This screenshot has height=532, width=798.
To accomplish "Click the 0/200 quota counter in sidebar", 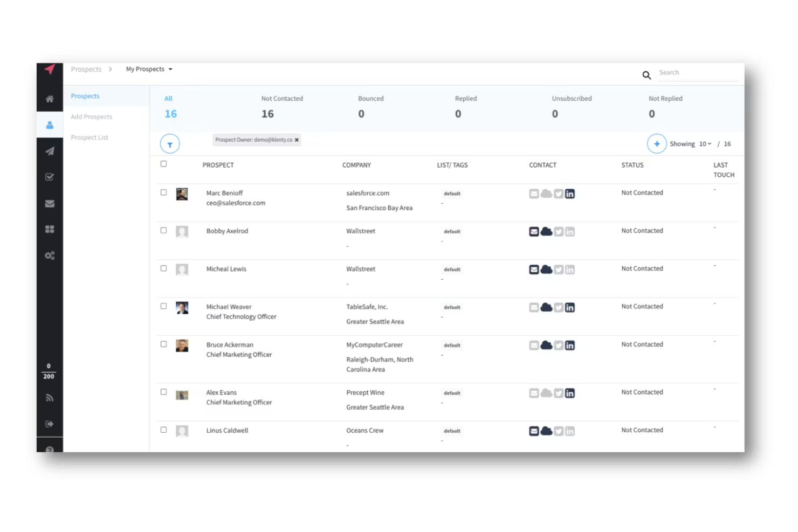I will coord(49,371).
